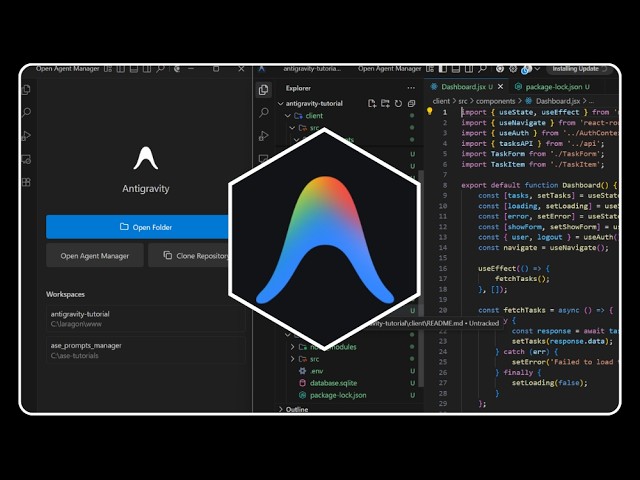
Task: Click 'const navigate = useNavigate();' line
Action: pyautogui.click(x=543, y=248)
